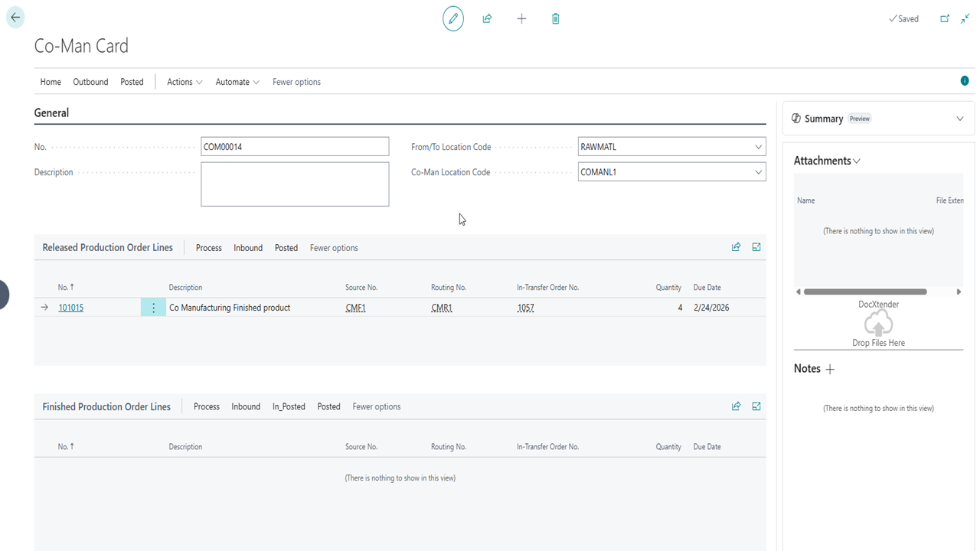Click the plus icon to create new card
Viewport: 980px width, 551px height.
pyautogui.click(x=521, y=18)
